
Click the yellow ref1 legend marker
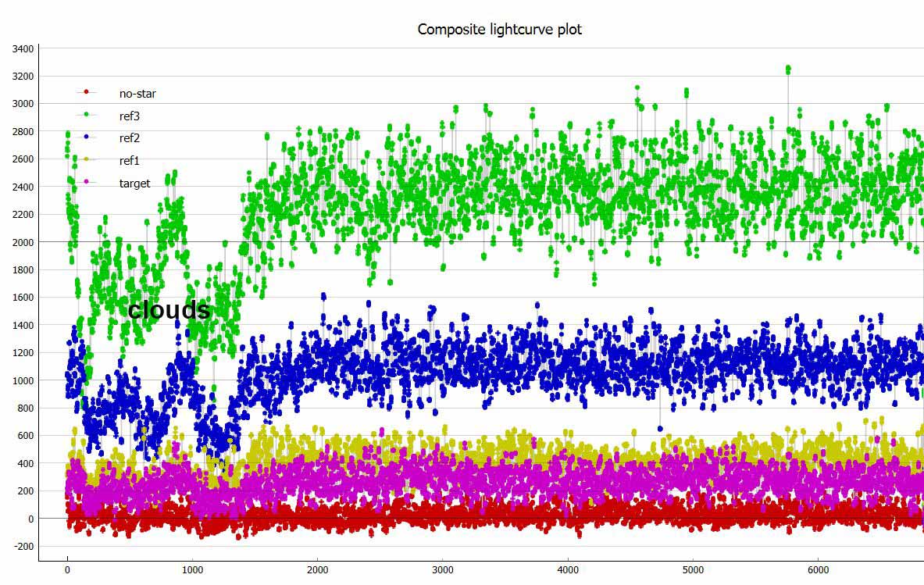[x=86, y=159]
